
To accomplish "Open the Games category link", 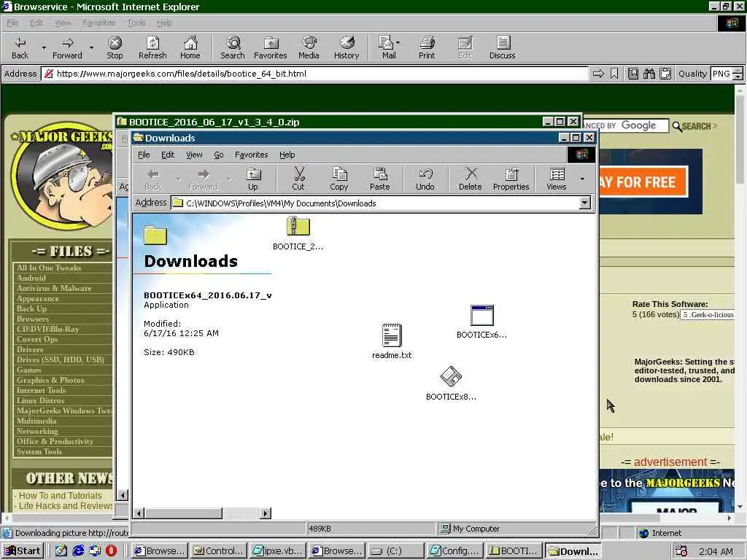I will click(29, 370).
